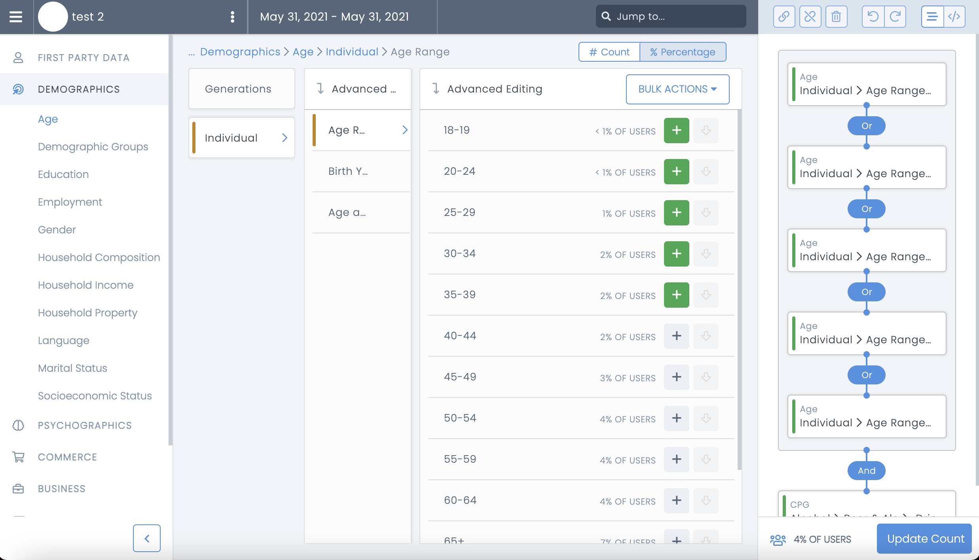Switch display to # Count
This screenshot has width=979, height=560.
pyautogui.click(x=609, y=52)
